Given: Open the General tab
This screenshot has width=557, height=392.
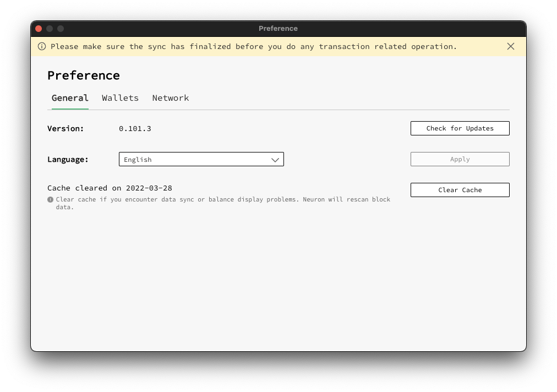Looking at the screenshot, I should [x=70, y=98].
